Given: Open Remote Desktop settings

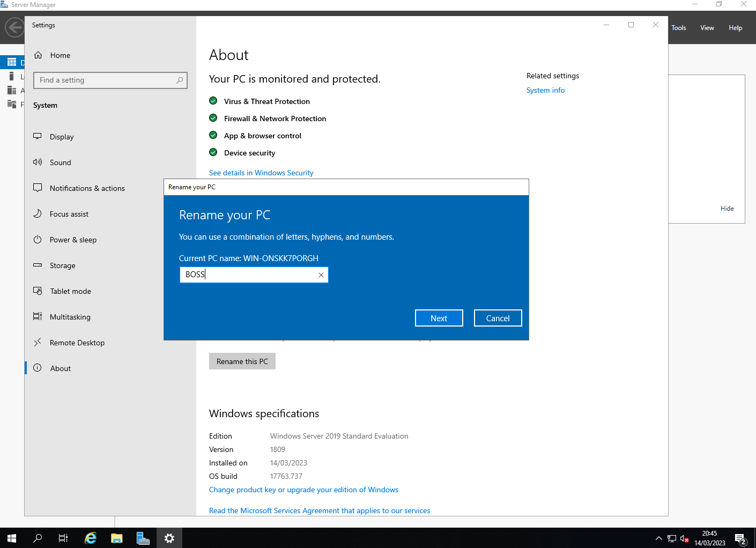Looking at the screenshot, I should (77, 343).
